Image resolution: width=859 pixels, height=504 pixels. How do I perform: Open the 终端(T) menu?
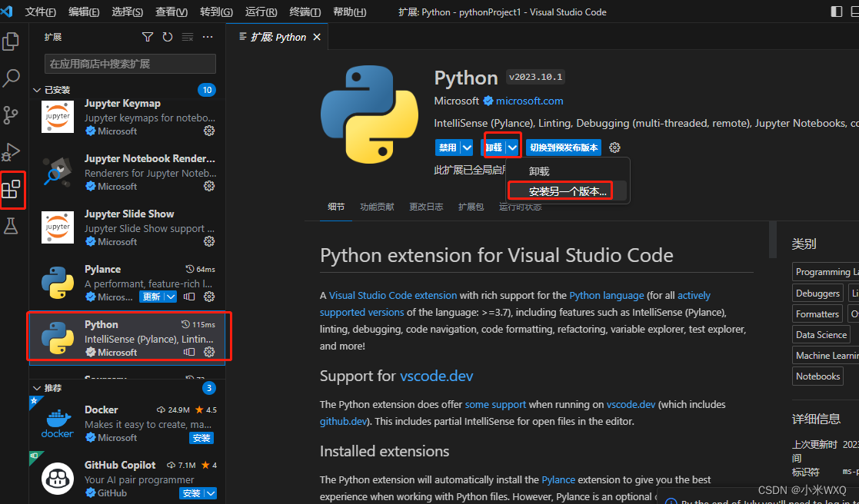(305, 12)
